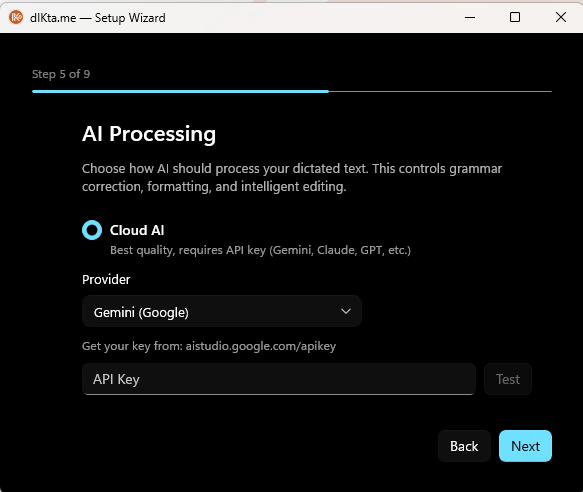Viewport: 583px width, 492px height.
Task: Select the Cloud AI radio button
Action: (x=92, y=230)
